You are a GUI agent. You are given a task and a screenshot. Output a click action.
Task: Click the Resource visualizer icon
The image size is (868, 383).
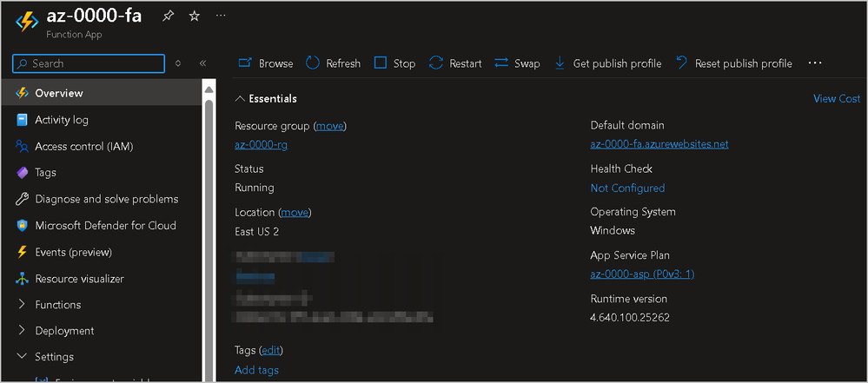(22, 279)
